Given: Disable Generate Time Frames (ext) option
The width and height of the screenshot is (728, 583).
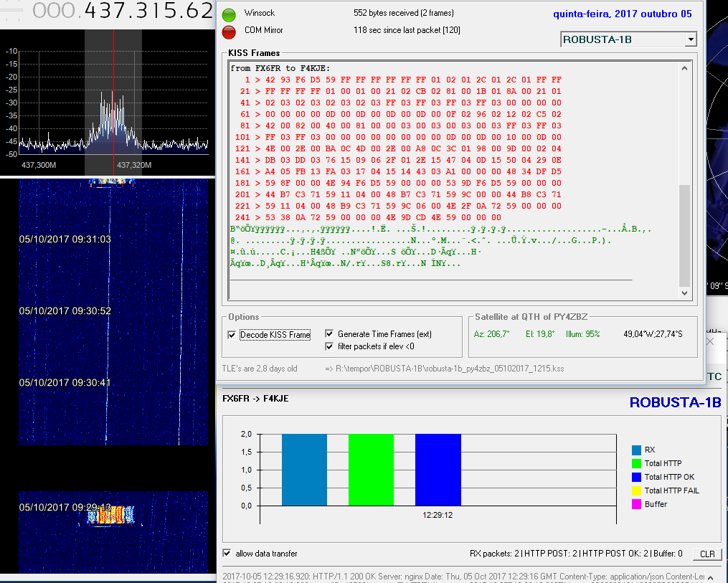Looking at the screenshot, I should tap(329, 334).
